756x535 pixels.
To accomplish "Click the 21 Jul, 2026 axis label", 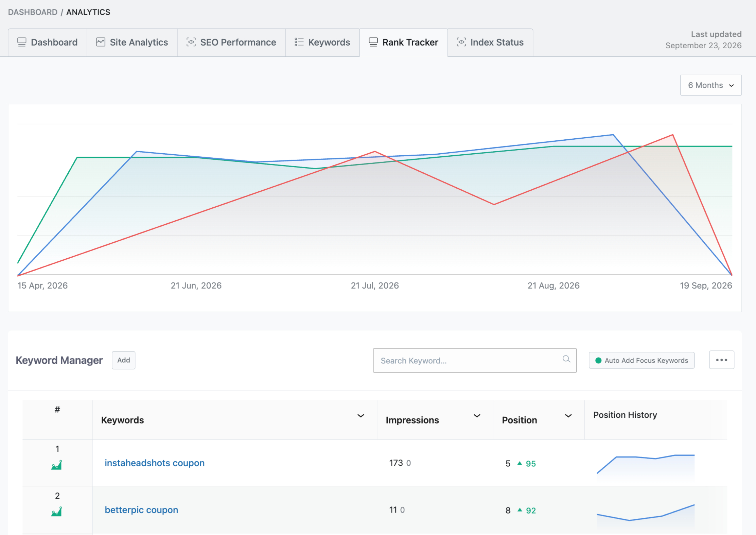I will click(x=375, y=286).
